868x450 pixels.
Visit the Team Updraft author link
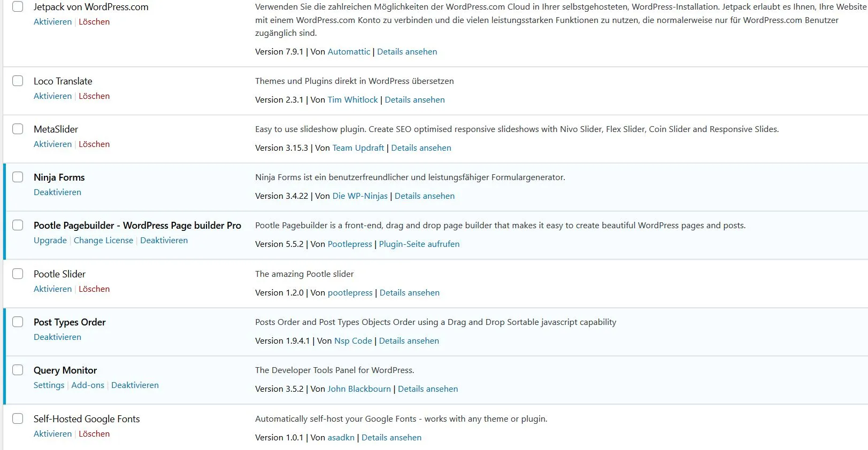click(358, 148)
